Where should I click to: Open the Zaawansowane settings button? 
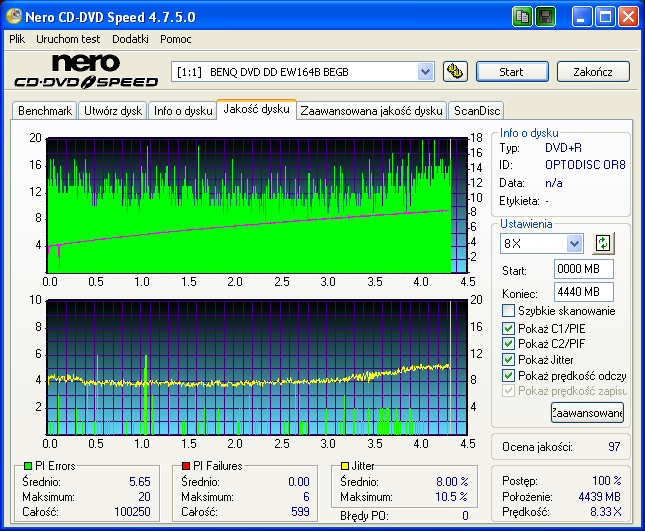click(x=587, y=413)
